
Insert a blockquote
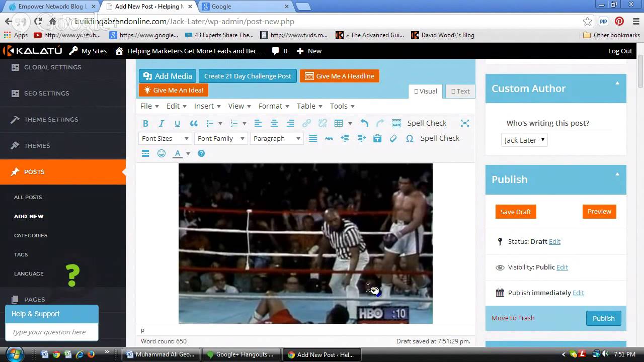click(194, 123)
